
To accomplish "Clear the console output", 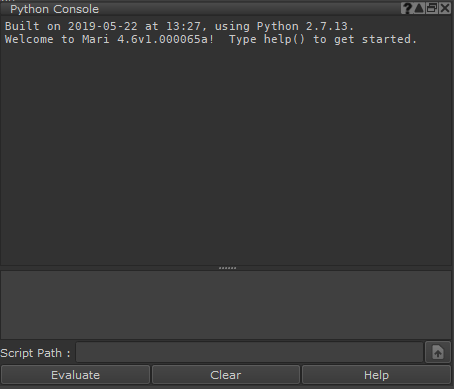I will (x=226, y=375).
